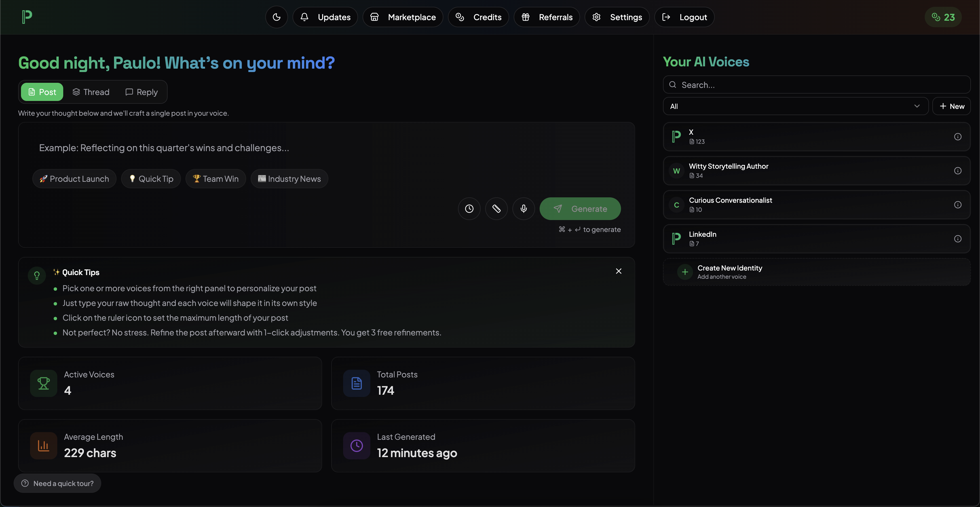Open the Marketplace storefront icon
The width and height of the screenshot is (980, 507).
coord(375,17)
